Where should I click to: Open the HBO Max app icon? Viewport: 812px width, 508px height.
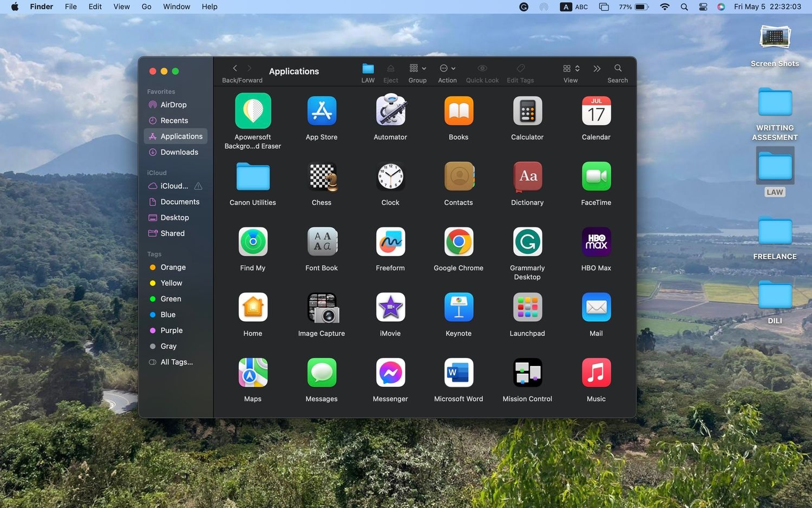(596, 242)
